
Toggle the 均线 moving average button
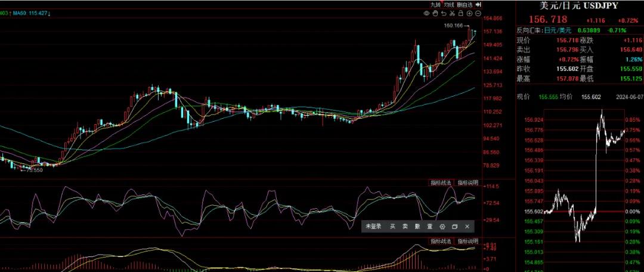tap(450, 5)
